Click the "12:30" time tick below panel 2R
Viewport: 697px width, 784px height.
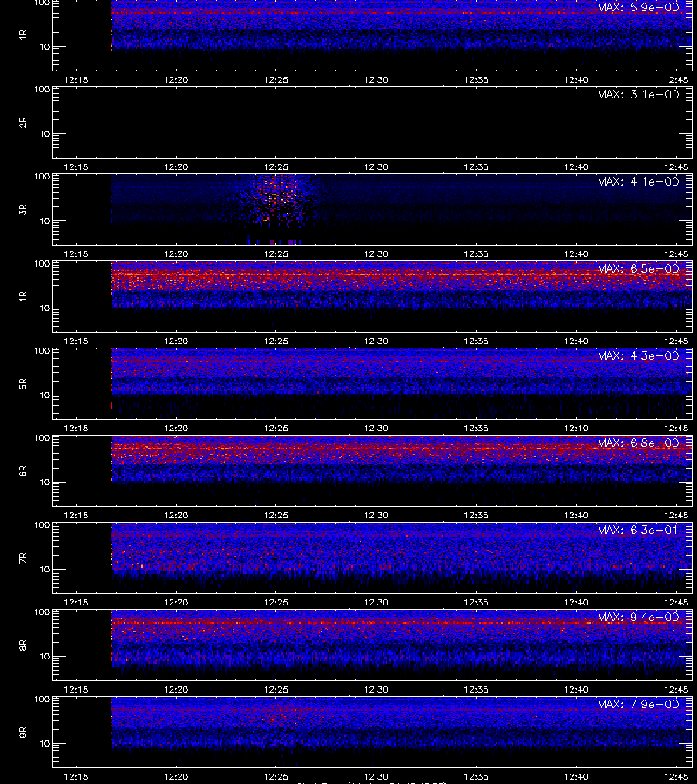[376, 167]
